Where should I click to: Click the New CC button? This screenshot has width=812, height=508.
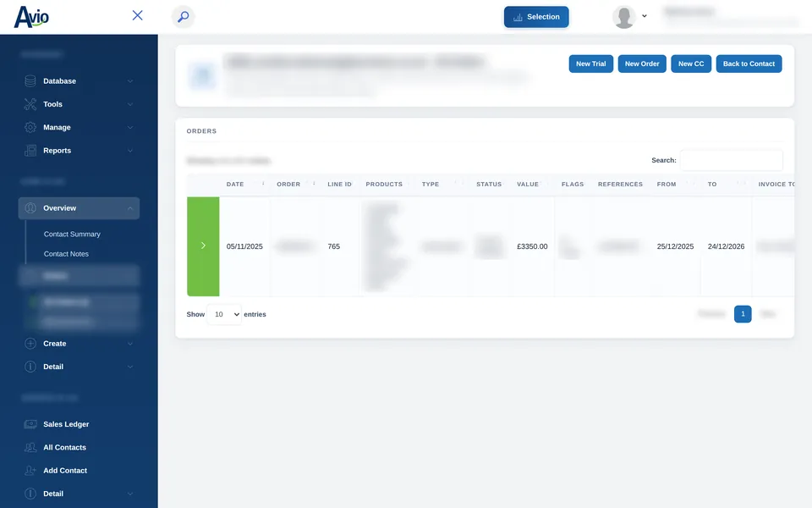(x=691, y=63)
